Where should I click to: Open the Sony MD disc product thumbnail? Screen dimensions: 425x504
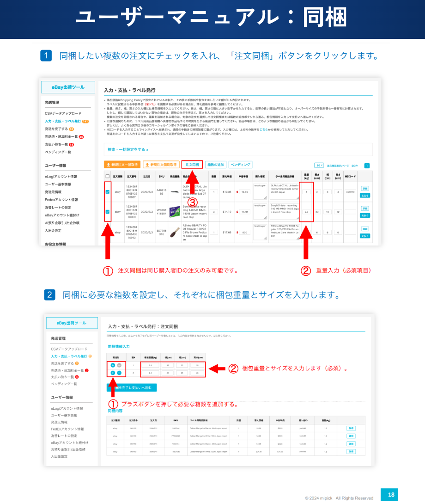[175, 212]
